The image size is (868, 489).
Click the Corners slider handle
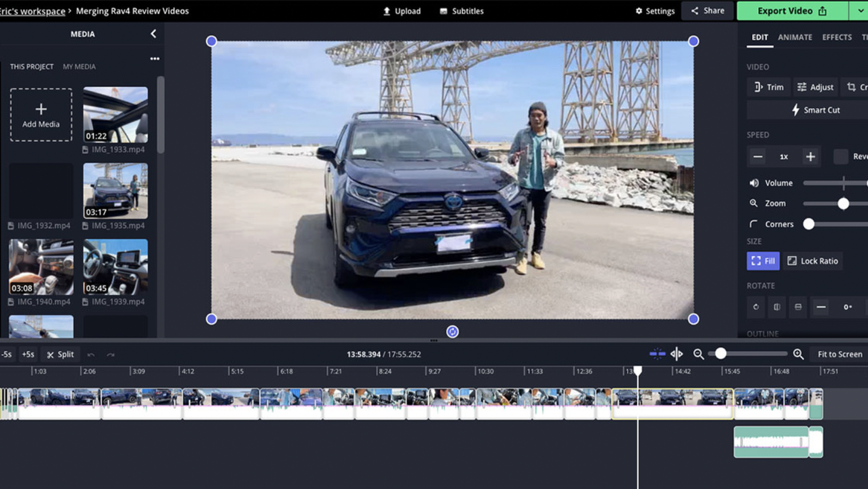tap(809, 224)
